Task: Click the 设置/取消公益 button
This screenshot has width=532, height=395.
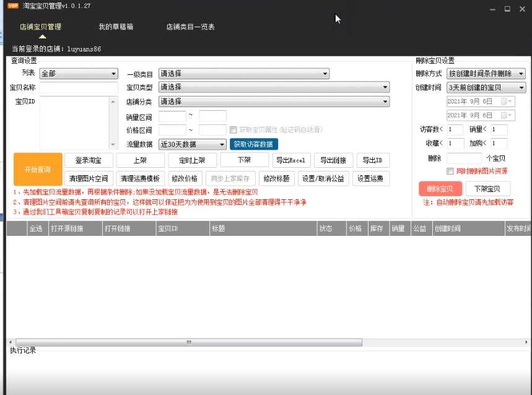Action: (323, 179)
